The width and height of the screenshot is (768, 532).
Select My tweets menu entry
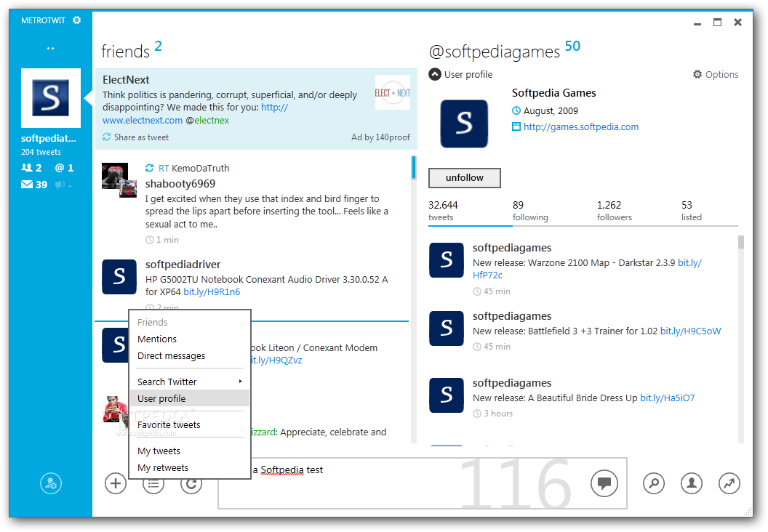pyautogui.click(x=190, y=451)
